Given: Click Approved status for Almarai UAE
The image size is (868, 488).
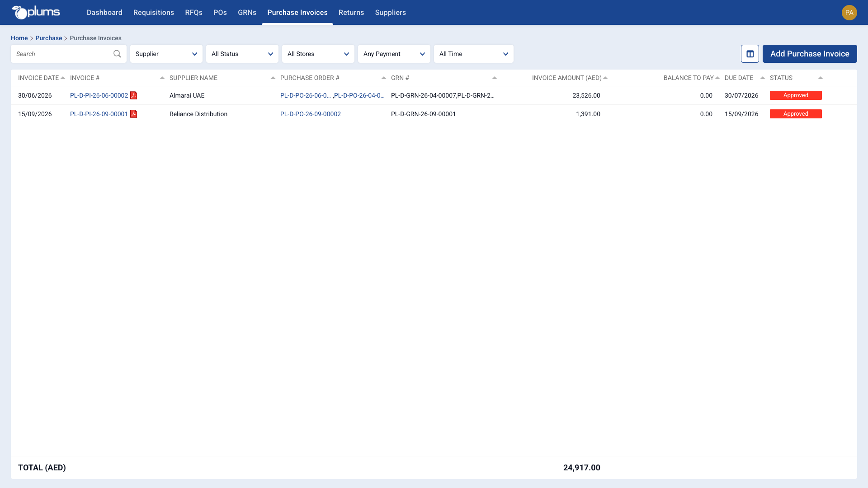Looking at the screenshot, I should (x=796, y=95).
